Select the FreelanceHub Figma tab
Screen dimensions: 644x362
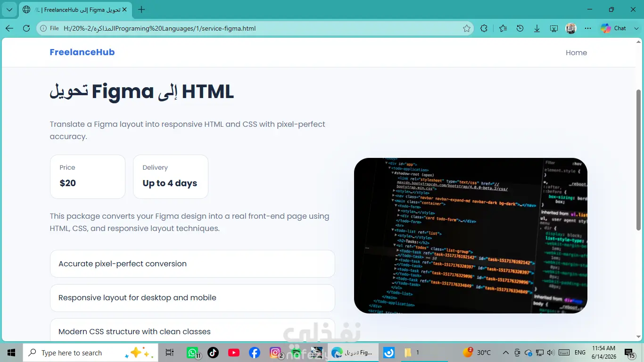(x=75, y=9)
